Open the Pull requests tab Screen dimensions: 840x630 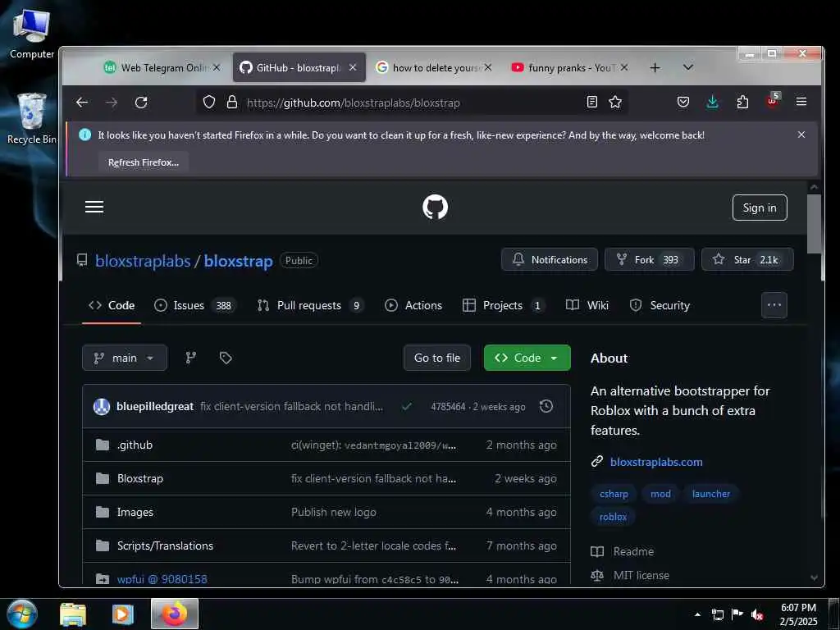pos(310,305)
